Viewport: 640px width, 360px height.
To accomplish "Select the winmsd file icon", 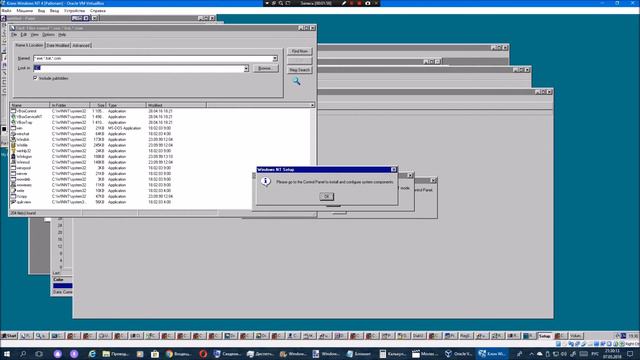I will pos(13,162).
